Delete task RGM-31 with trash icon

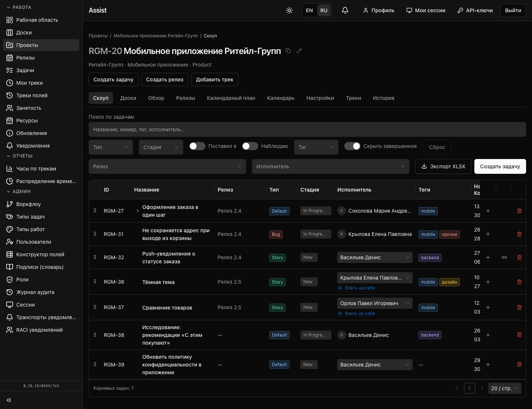tap(519, 234)
